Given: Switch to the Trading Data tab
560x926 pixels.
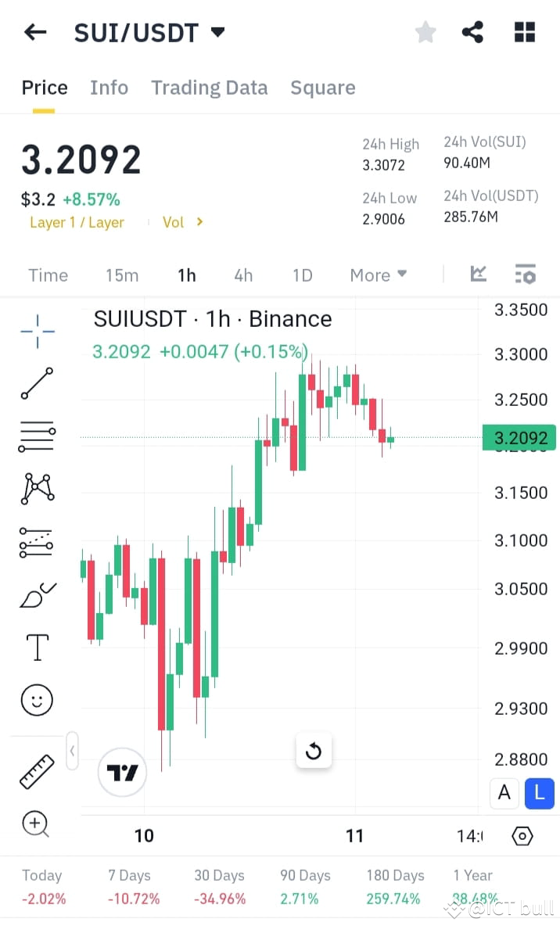Looking at the screenshot, I should (x=209, y=88).
